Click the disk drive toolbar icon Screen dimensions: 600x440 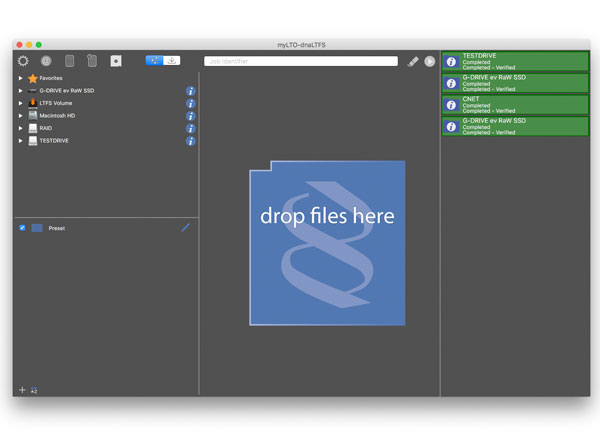116,61
